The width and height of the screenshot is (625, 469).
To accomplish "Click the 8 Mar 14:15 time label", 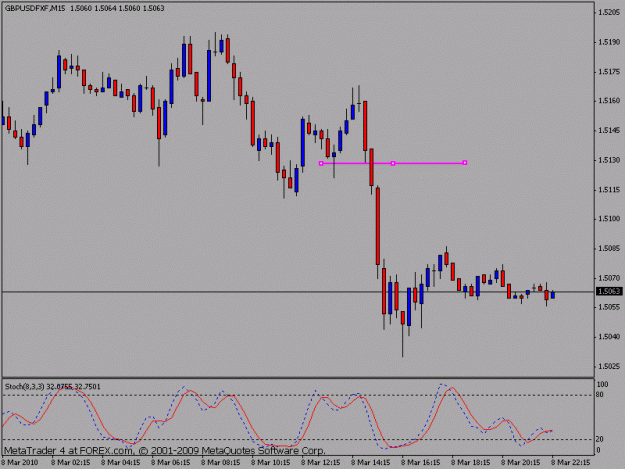I will [x=371, y=463].
